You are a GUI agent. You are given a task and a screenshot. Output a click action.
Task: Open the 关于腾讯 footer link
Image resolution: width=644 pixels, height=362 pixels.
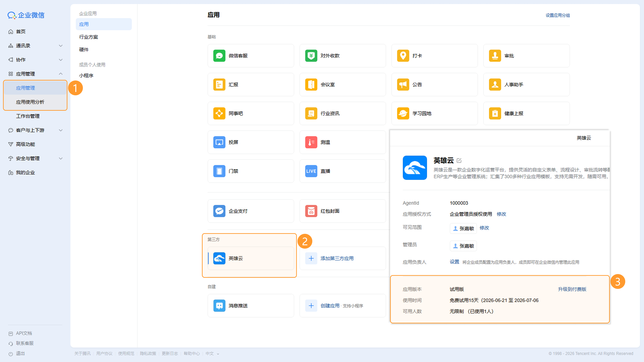[x=82, y=353]
